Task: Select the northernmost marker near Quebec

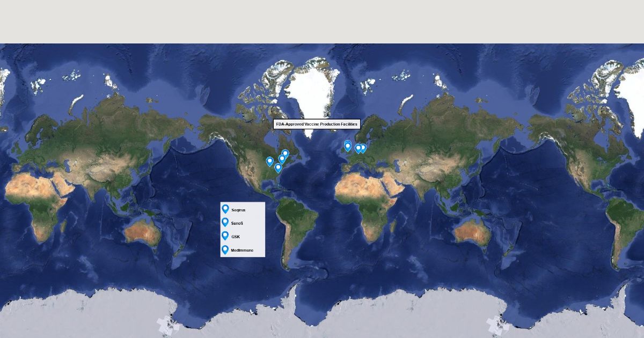Action: coord(285,154)
